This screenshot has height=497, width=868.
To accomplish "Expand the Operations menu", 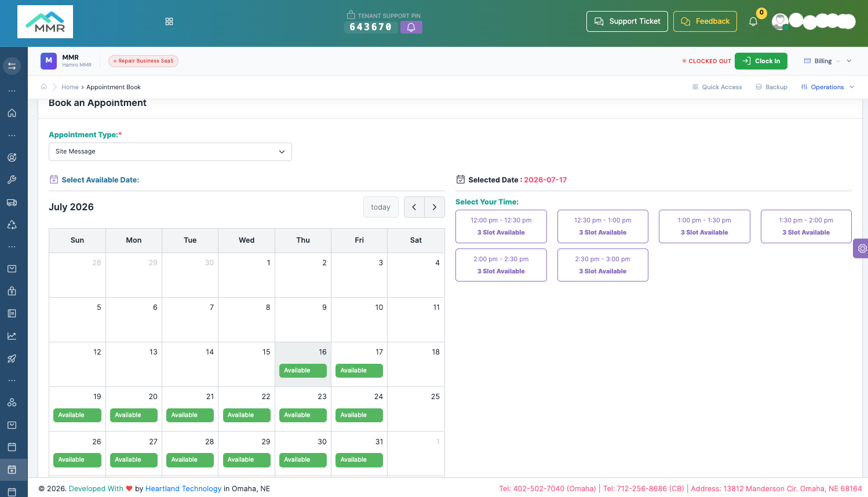I will 827,87.
